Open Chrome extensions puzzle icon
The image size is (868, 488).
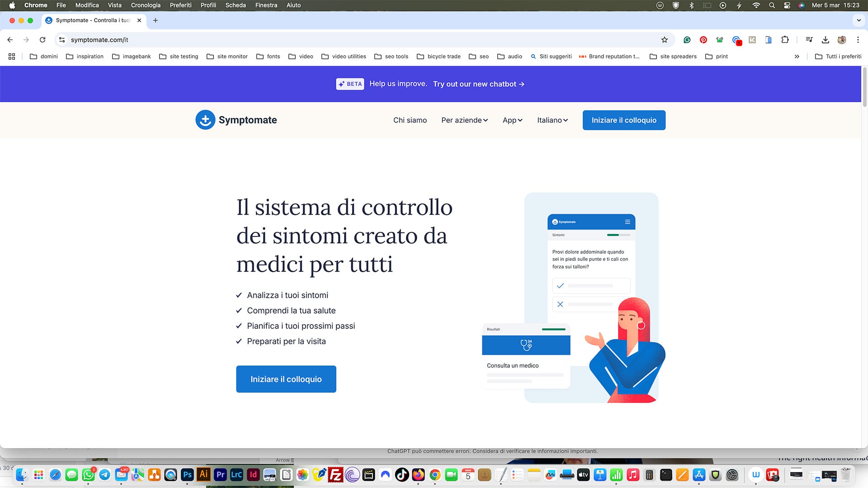[x=785, y=40]
